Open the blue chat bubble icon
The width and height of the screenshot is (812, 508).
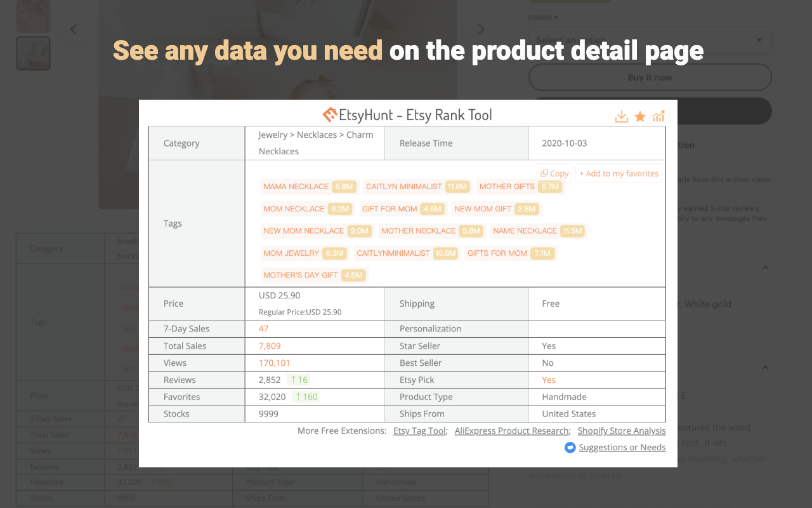[570, 447]
